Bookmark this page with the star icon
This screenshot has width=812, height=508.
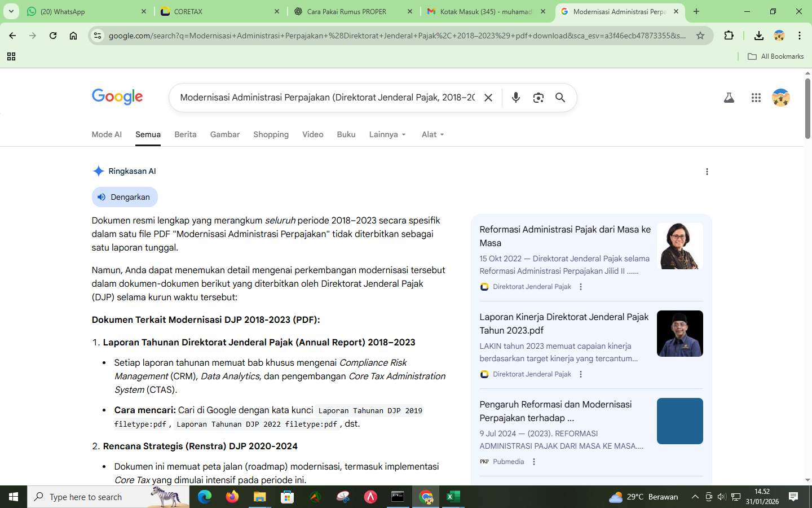tap(700, 35)
